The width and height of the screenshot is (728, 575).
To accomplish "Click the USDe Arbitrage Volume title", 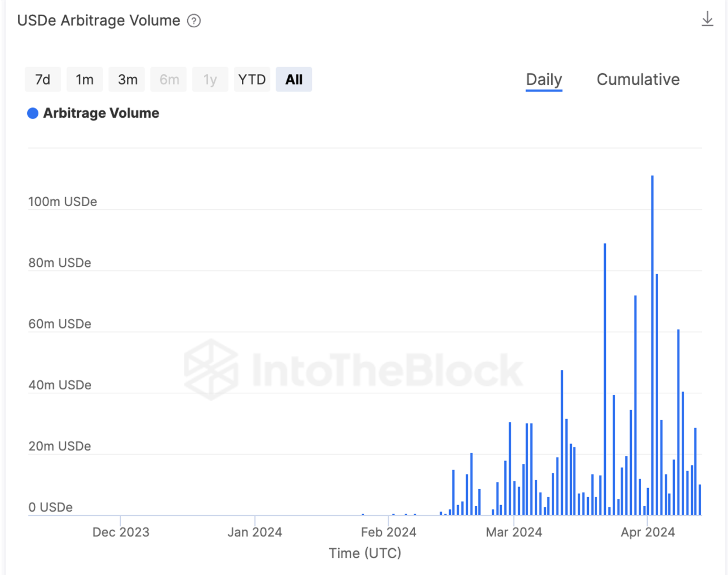I will 99,21.
